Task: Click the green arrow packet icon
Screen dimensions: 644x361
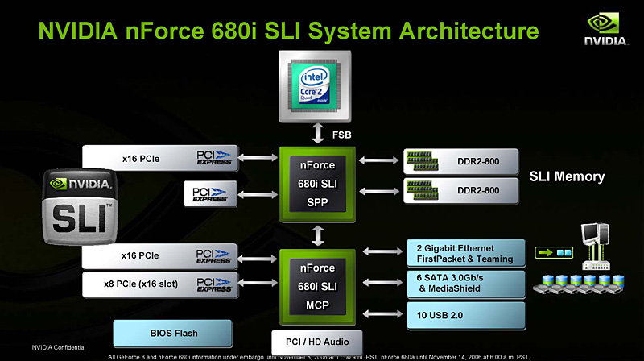Action: (x=554, y=252)
